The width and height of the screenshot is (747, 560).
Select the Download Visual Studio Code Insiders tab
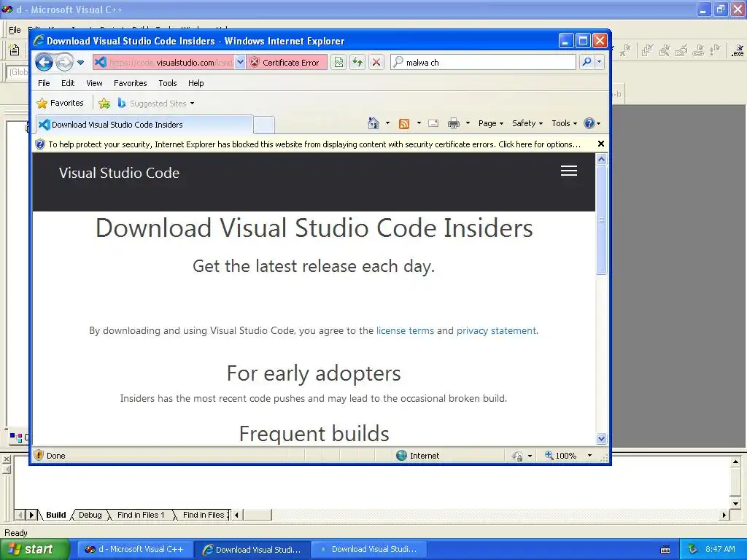click(144, 124)
